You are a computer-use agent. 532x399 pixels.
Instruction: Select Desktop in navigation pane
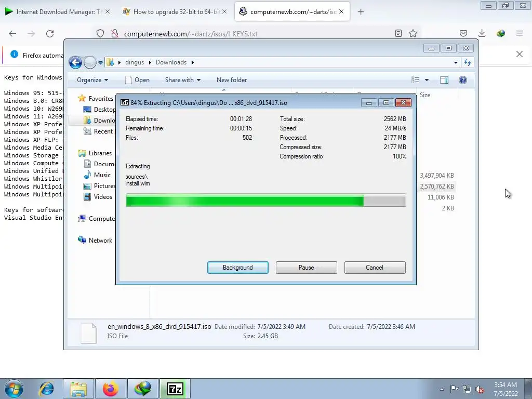point(100,109)
